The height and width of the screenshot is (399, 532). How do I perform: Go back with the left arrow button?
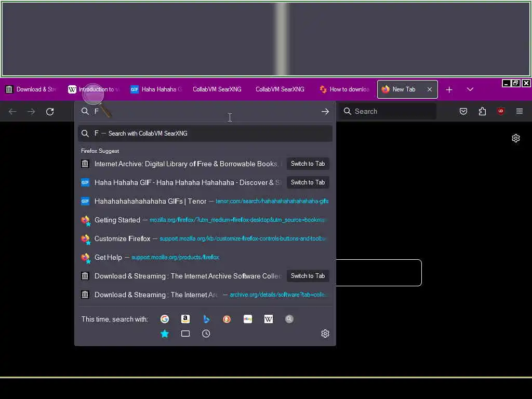click(12, 112)
